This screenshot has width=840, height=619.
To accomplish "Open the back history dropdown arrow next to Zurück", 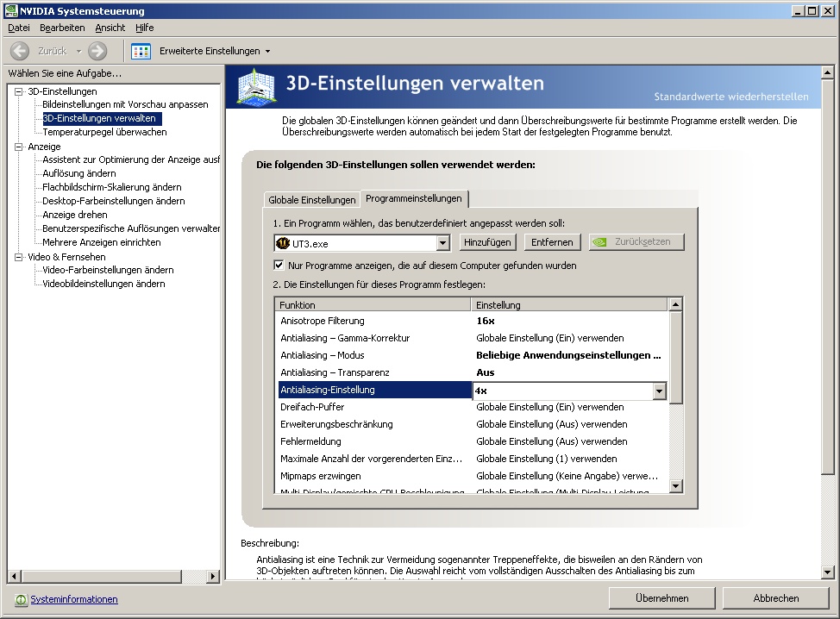I will pos(78,52).
